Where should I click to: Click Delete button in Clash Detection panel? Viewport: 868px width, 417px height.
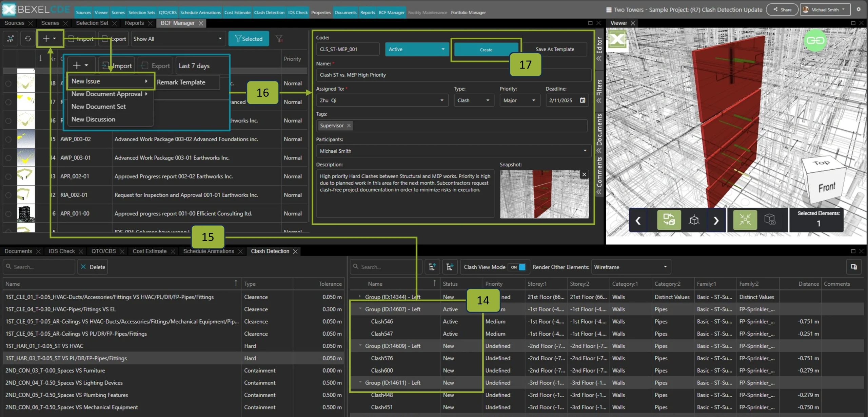(93, 267)
